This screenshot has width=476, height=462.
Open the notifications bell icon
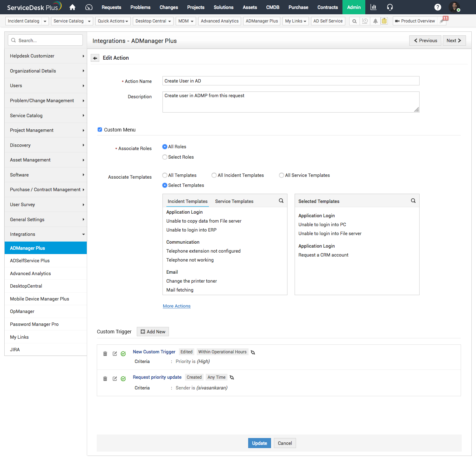click(375, 21)
